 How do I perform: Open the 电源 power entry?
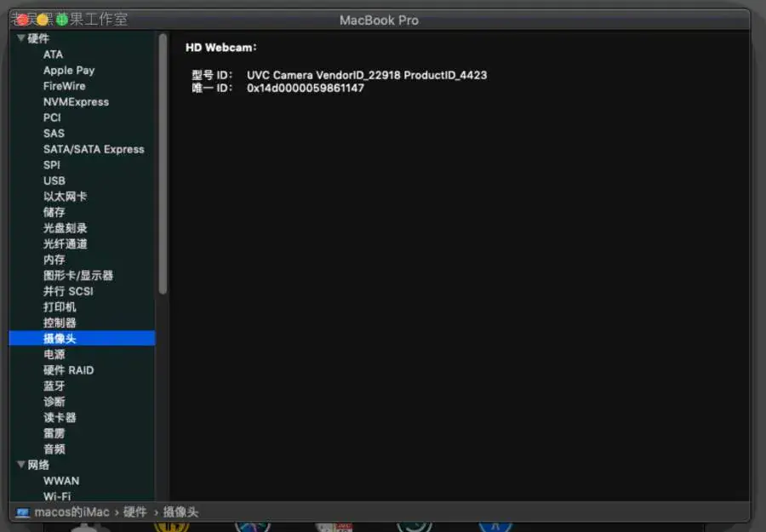tap(54, 354)
